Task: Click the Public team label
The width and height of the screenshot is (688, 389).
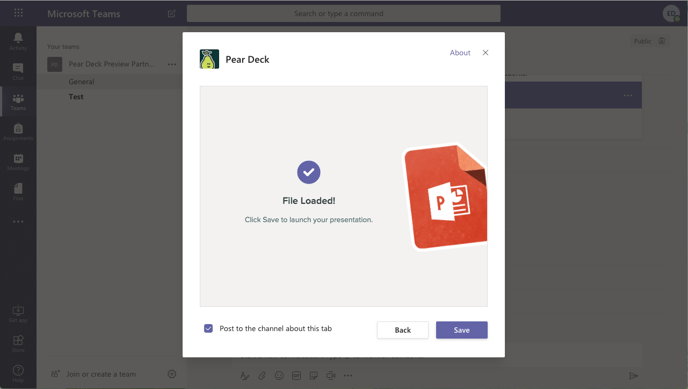Action: click(x=642, y=41)
